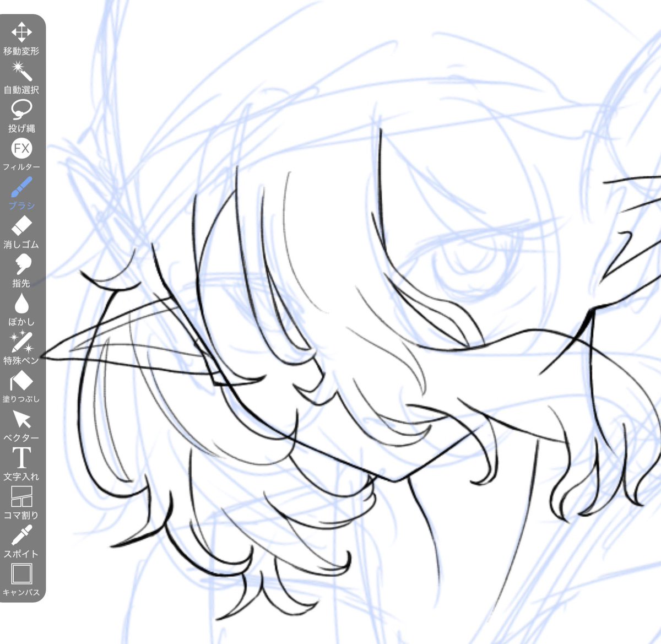Open the FX フィルター filter tool

click(x=21, y=155)
